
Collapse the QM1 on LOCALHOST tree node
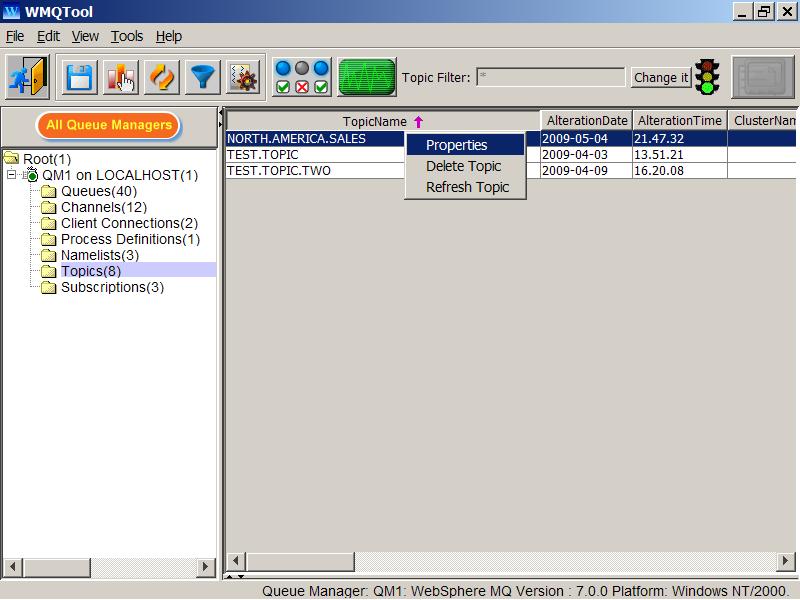11,175
